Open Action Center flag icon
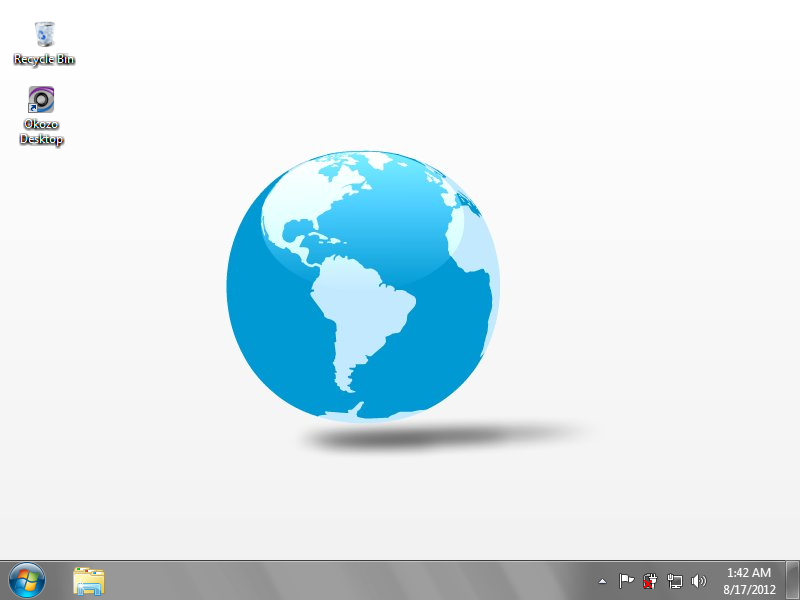800x600 pixels. tap(626, 581)
